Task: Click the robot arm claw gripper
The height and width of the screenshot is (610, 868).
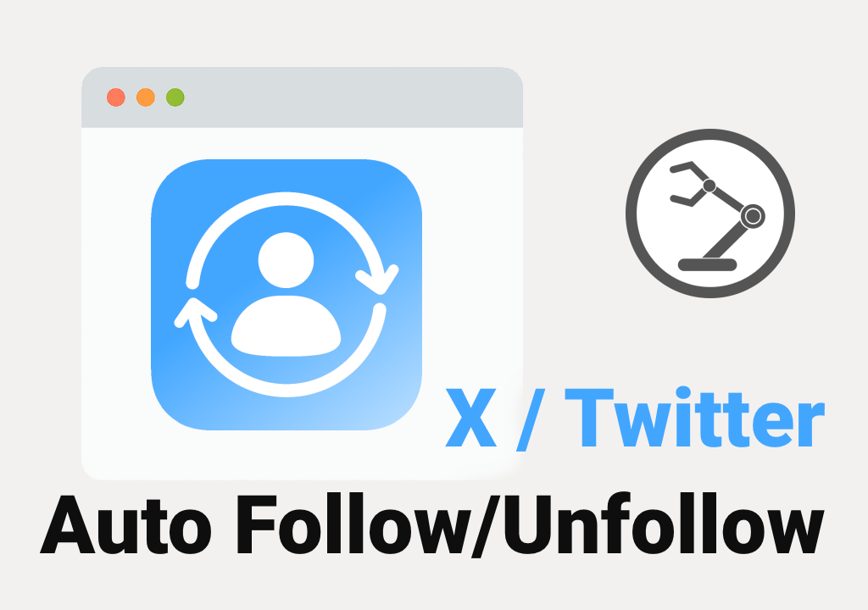Action: tap(688, 184)
